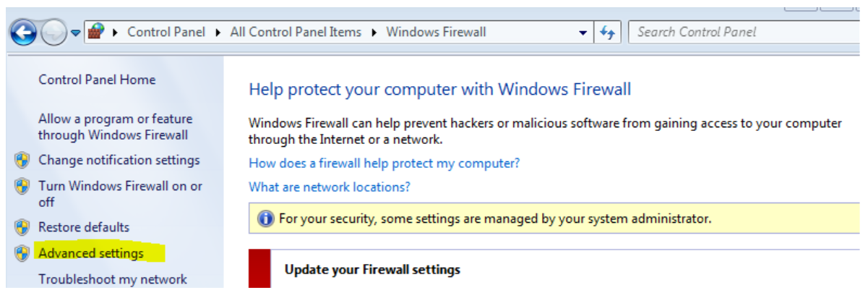Open Advanced settings link

[x=91, y=253]
